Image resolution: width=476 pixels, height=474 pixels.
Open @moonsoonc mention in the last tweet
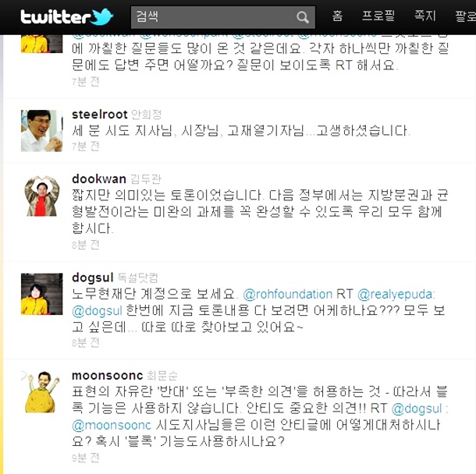pos(112,425)
